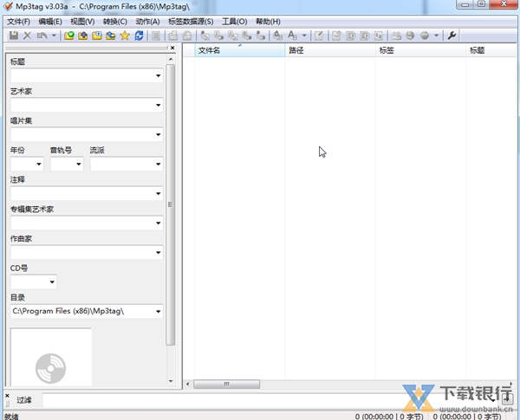Open the 编辑(E) menu
The width and height of the screenshot is (520, 420).
(x=50, y=22)
